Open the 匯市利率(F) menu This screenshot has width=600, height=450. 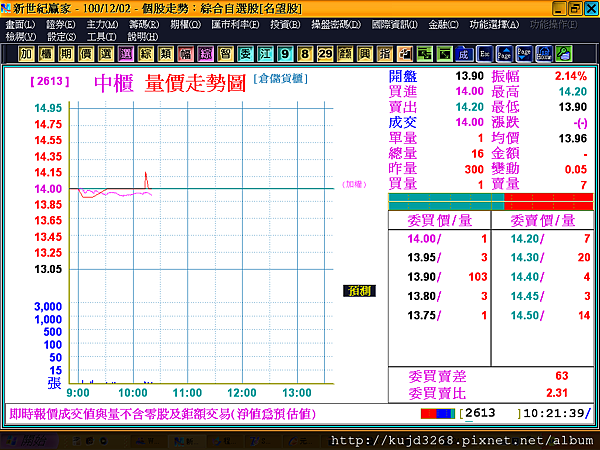coord(235,25)
